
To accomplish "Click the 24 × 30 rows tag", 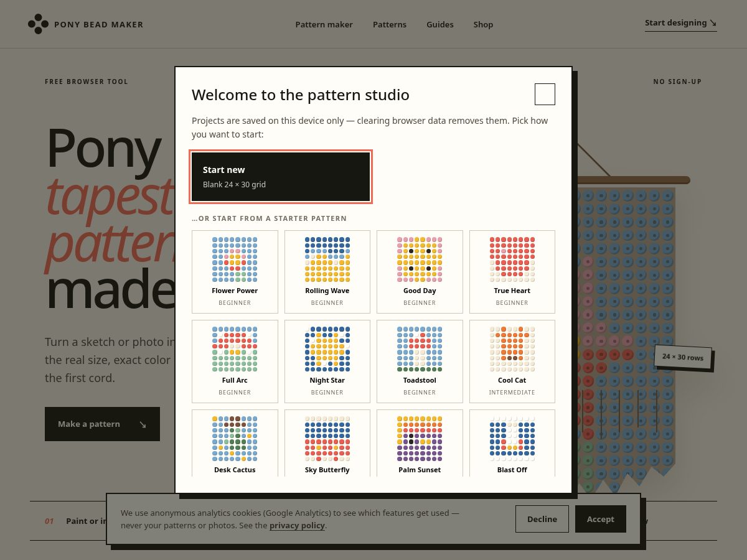I will pyautogui.click(x=683, y=357).
